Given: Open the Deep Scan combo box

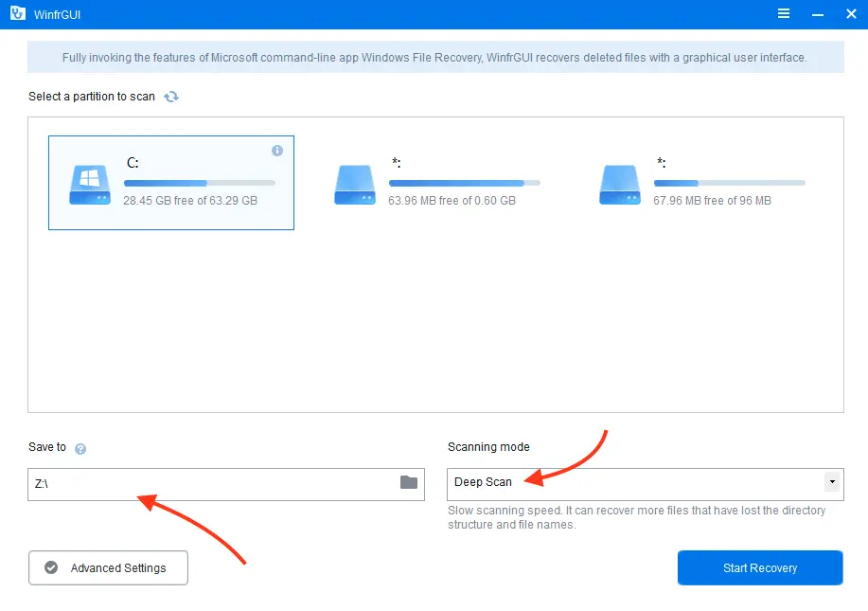Looking at the screenshot, I should pyautogui.click(x=634, y=482).
